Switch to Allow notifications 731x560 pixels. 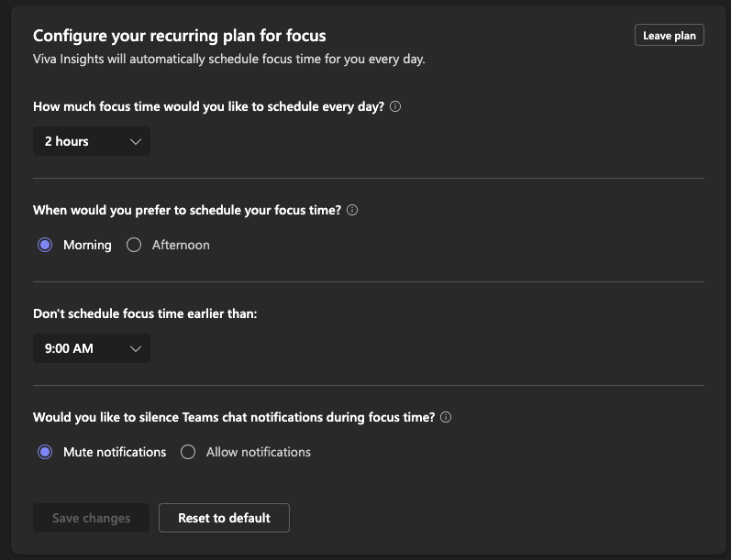(x=188, y=452)
